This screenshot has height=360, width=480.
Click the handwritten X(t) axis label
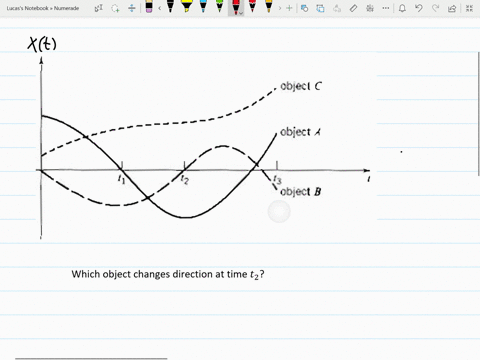(42, 44)
